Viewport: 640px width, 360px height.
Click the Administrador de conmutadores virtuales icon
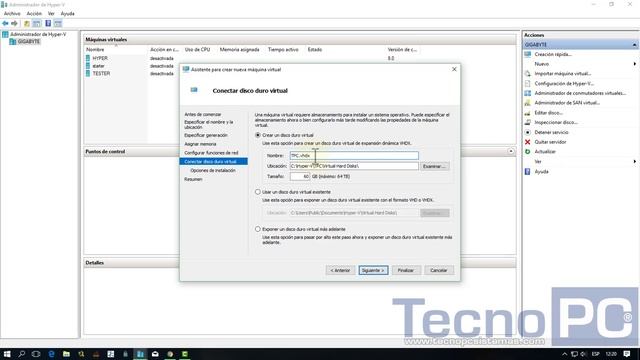527,93
